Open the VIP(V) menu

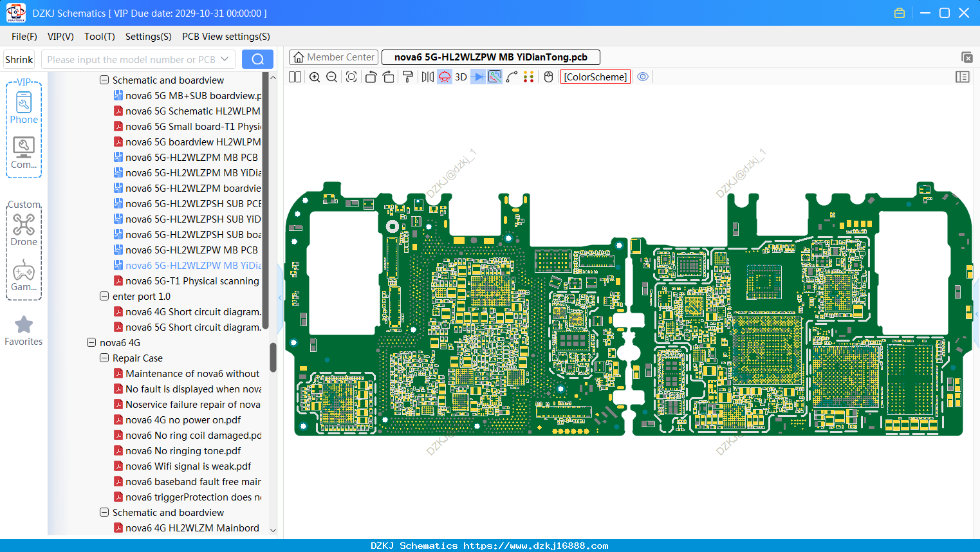[x=60, y=37]
